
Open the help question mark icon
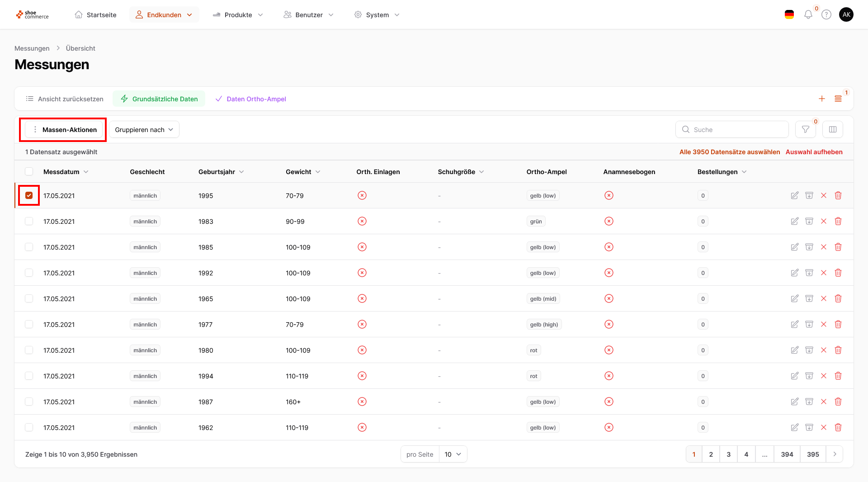click(826, 15)
